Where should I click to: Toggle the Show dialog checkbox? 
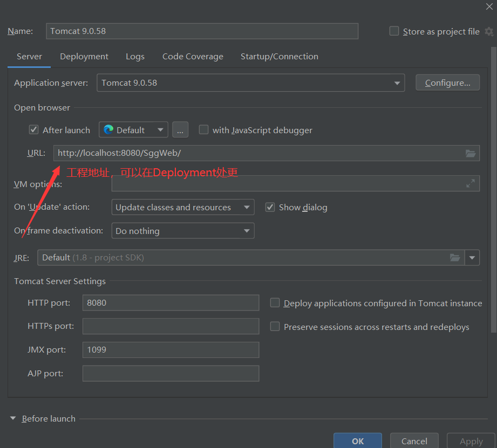point(270,208)
